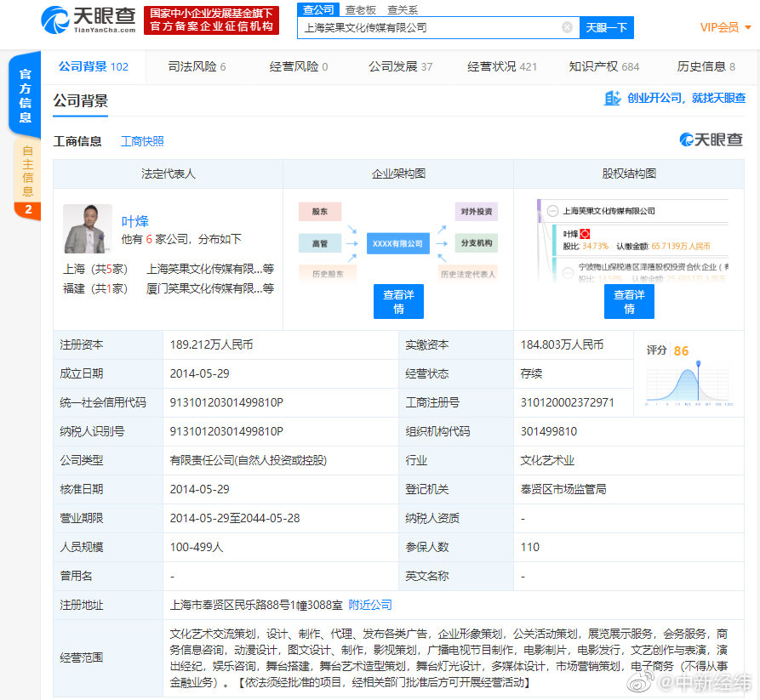Image resolution: width=760 pixels, height=700 pixels.
Task: Select the 自主信息 side tab
Action: (27, 171)
